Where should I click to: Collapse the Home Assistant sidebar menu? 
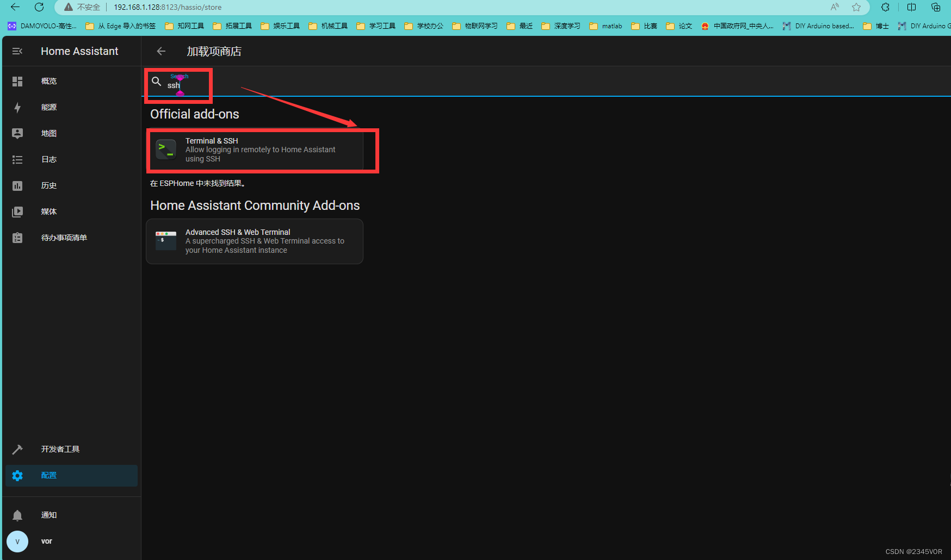[x=17, y=51]
